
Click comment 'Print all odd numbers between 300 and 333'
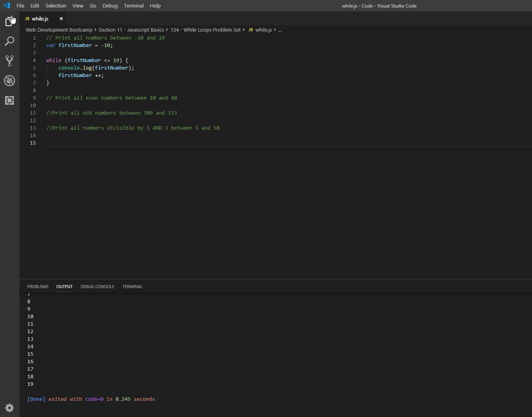(111, 113)
